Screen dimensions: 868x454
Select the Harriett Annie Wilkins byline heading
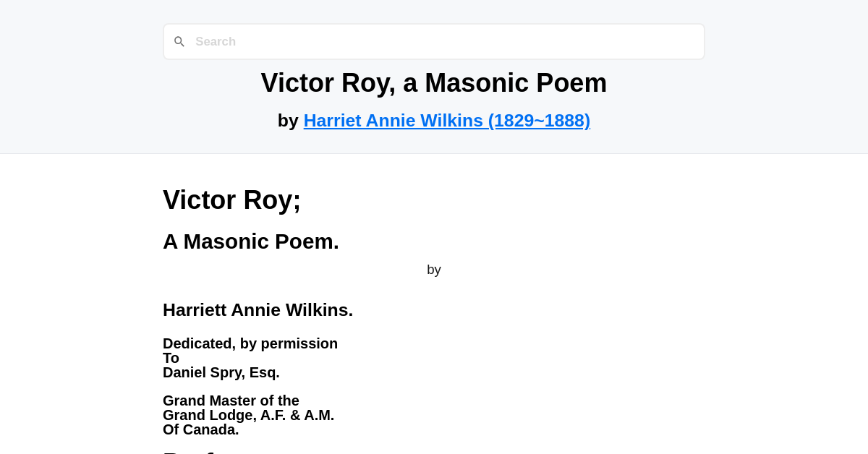(258, 309)
